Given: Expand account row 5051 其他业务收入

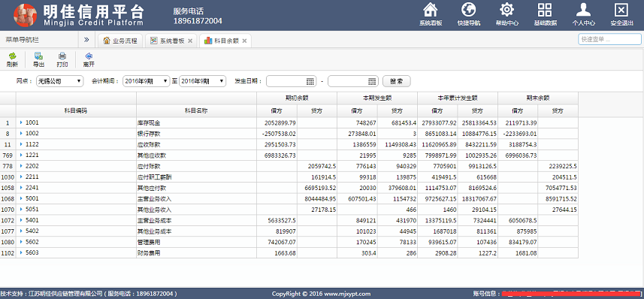Looking at the screenshot, I should click(x=21, y=209).
